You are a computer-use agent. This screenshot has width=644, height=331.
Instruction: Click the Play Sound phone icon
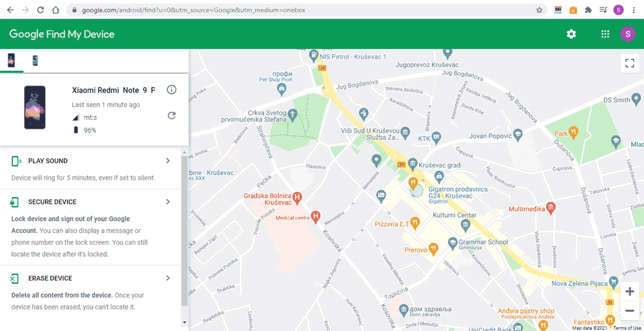click(15, 161)
